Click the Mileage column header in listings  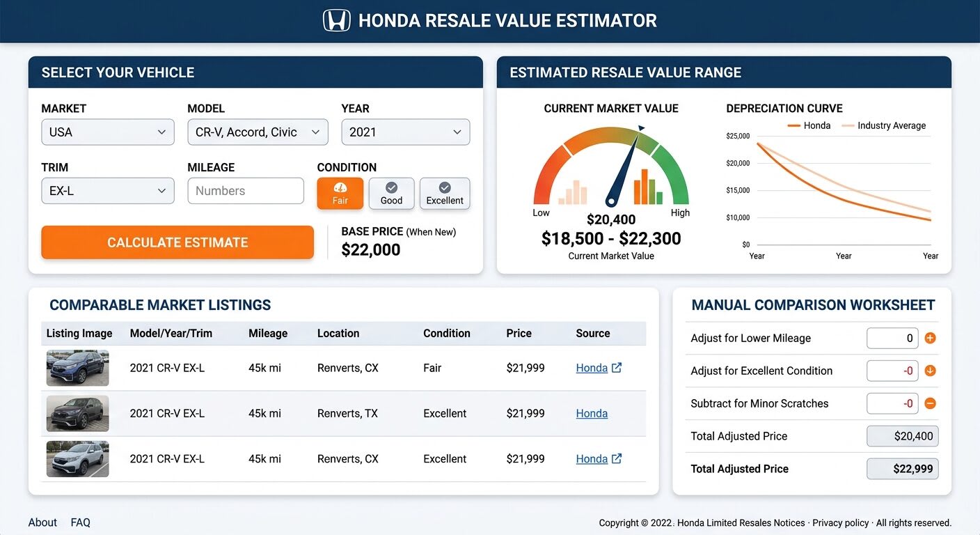tap(268, 333)
